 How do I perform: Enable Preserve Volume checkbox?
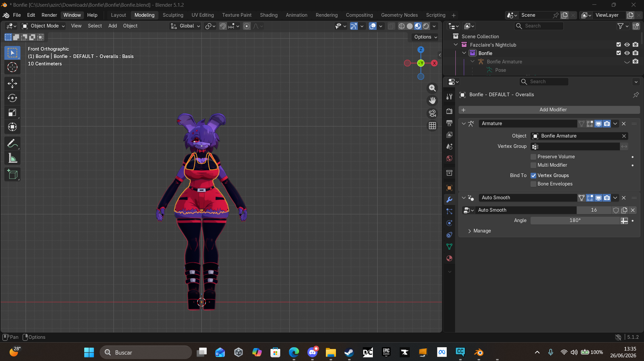(533, 157)
